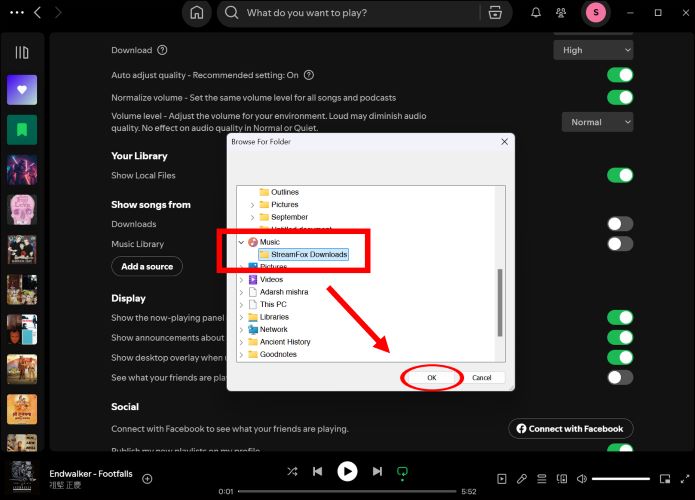
Task: Go to Spotify Home using house icon
Action: [197, 13]
